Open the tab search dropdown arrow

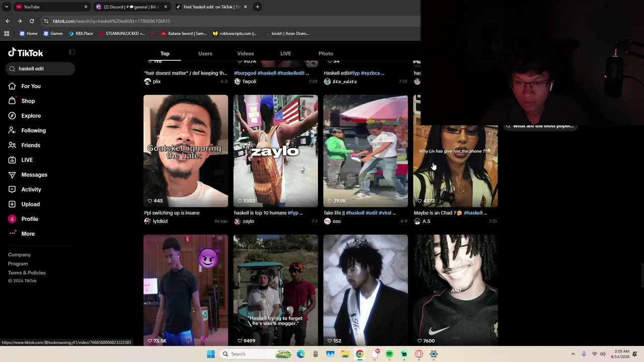point(7,7)
